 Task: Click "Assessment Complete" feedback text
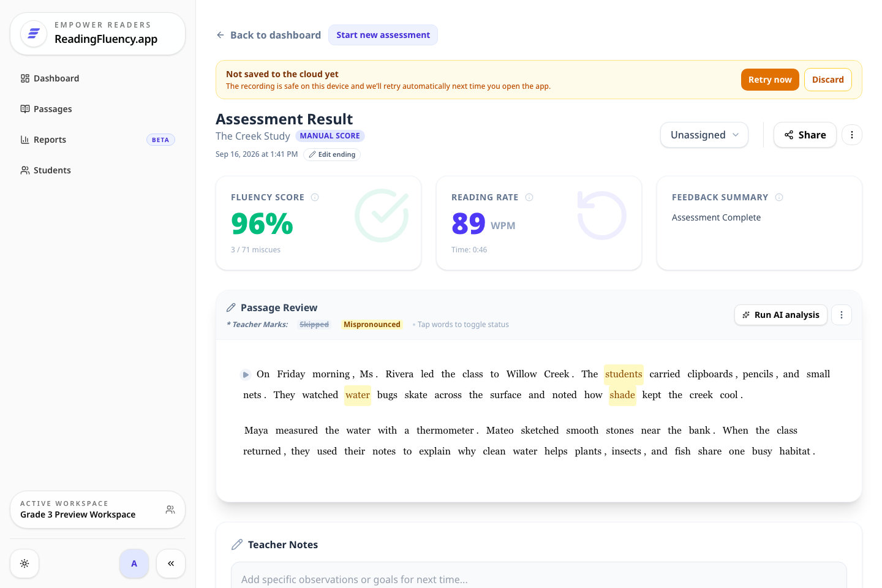[716, 217]
